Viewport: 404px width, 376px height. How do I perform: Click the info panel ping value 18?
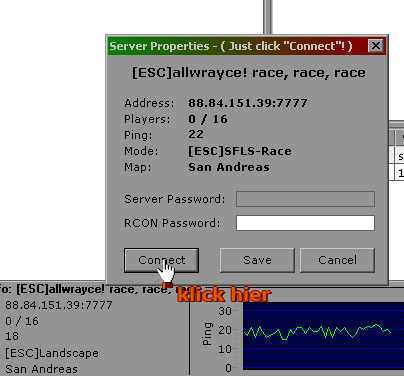point(12,336)
